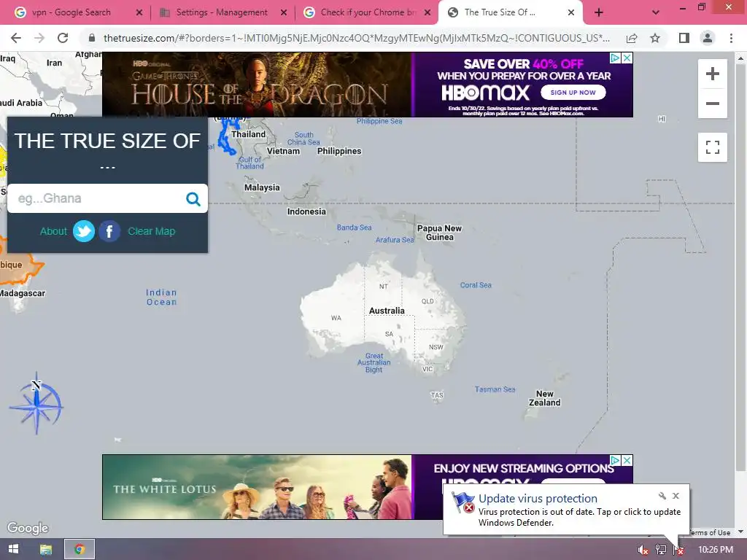747x560 pixels.
Task: Close the House of the Dragon ad
Action: 627,58
